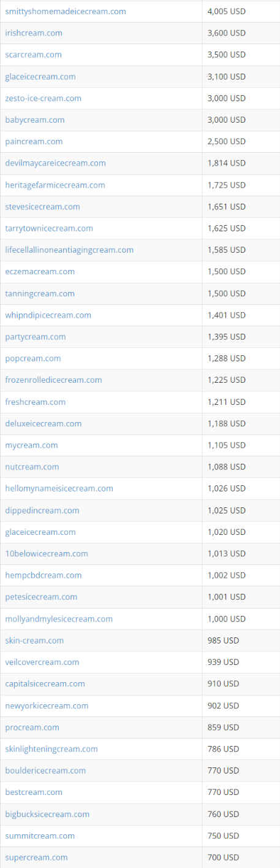Click skin-cream.com domain link
The height and width of the screenshot is (868, 280).
click(34, 640)
